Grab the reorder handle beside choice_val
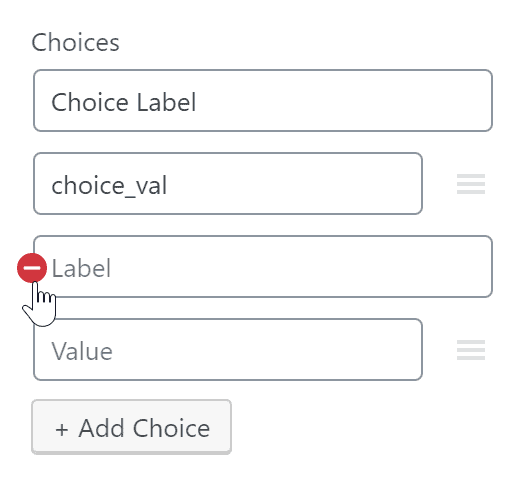 coord(471,183)
